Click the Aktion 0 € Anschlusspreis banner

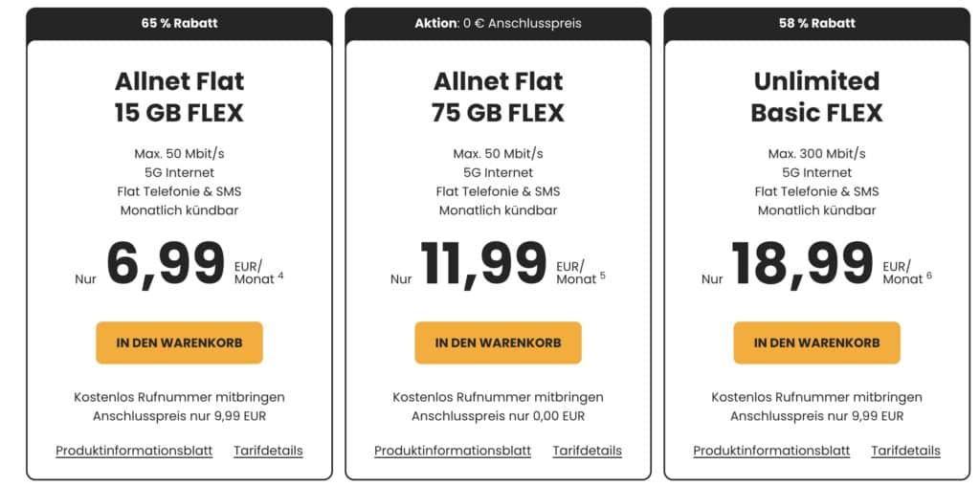tap(498, 23)
